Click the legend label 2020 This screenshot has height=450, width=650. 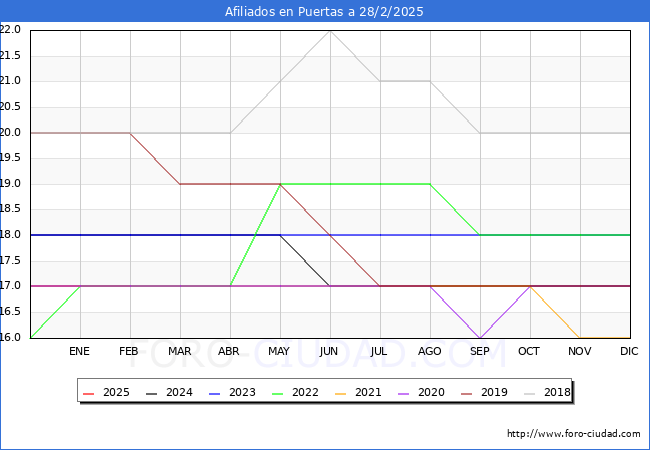click(432, 392)
